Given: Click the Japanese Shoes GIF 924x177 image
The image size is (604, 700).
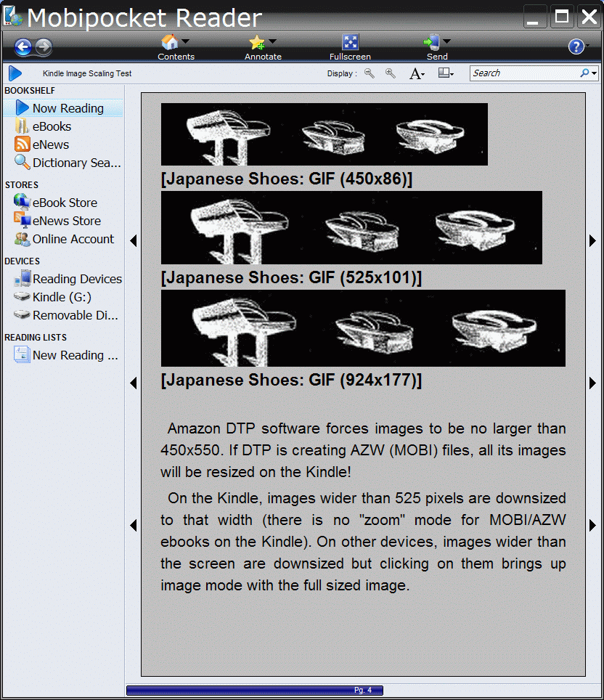Looking at the screenshot, I should point(363,328).
